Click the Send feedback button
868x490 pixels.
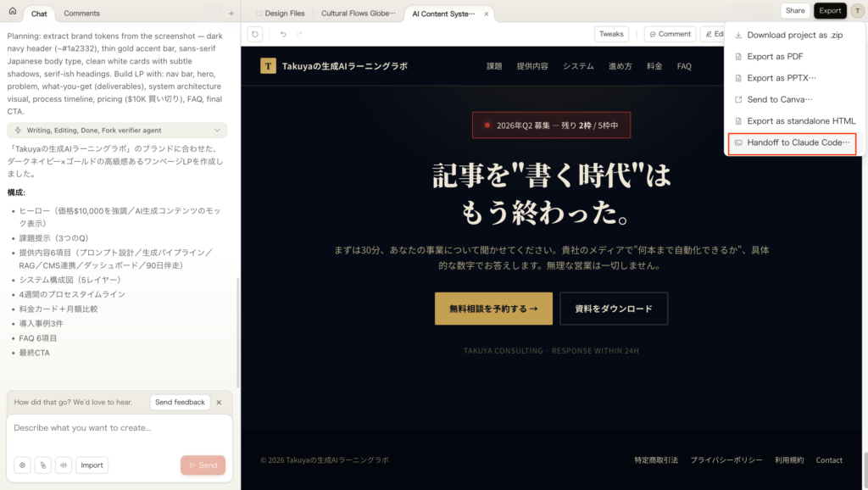[x=180, y=402]
